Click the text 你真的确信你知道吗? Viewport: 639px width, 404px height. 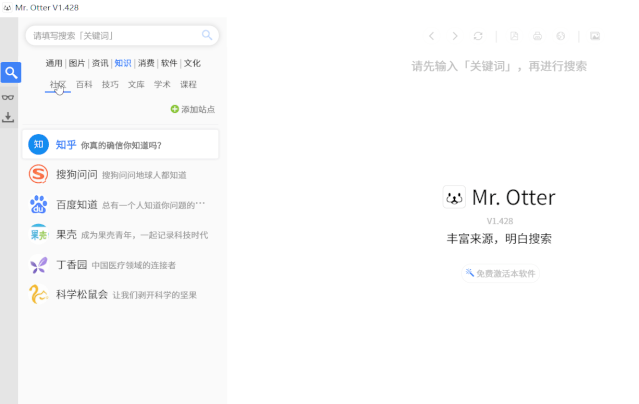pos(121,146)
